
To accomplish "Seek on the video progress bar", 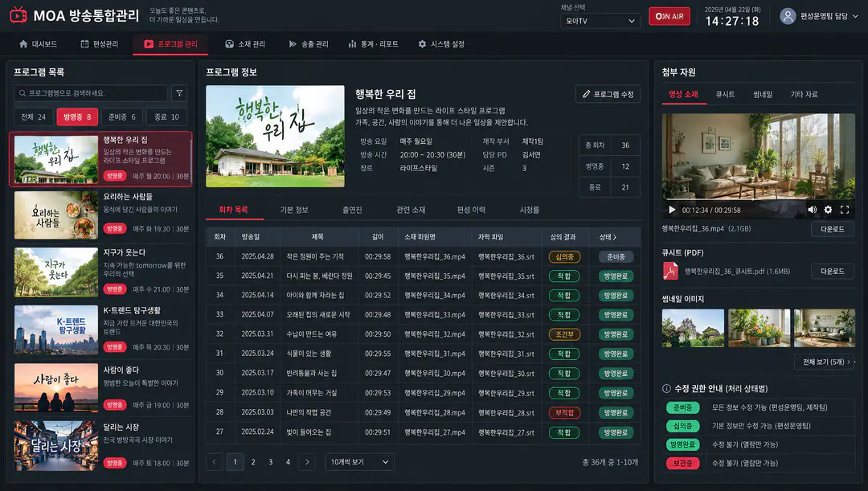I will point(759,199).
